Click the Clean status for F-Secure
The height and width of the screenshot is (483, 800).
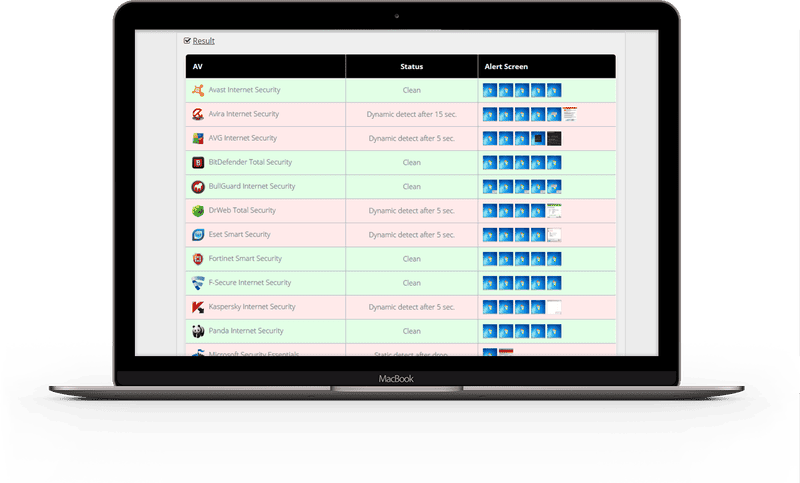(412, 283)
